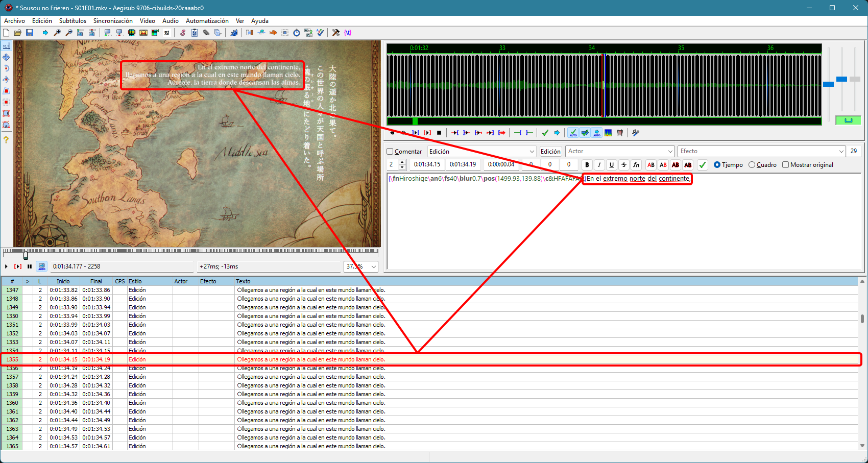
Task: Stop audio playback with the black square
Action: coord(439,133)
